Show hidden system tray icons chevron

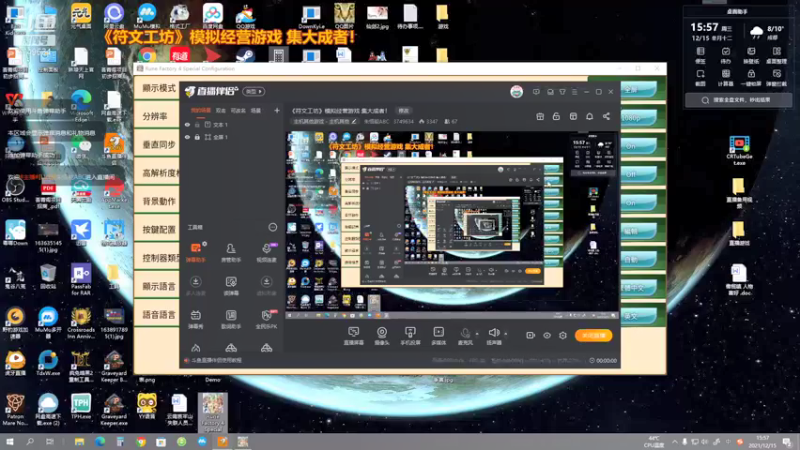tap(674, 442)
